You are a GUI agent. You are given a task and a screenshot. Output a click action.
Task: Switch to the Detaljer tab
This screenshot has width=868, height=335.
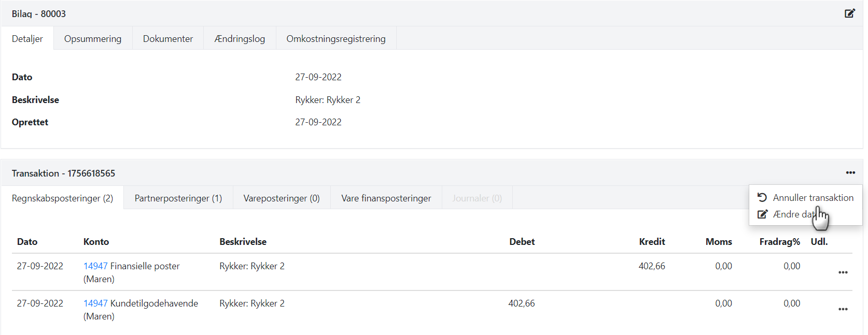(27, 39)
